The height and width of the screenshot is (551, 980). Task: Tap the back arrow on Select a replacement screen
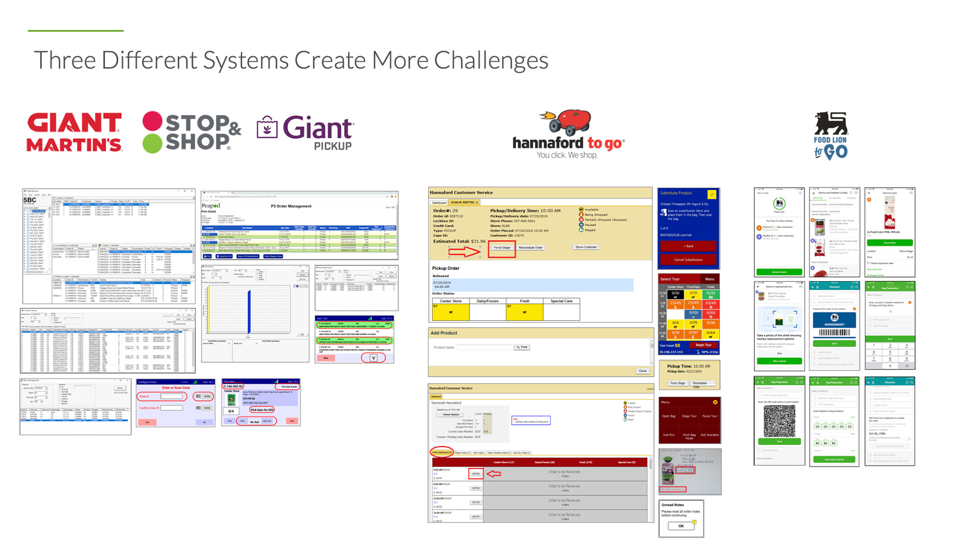pyautogui.click(x=758, y=287)
